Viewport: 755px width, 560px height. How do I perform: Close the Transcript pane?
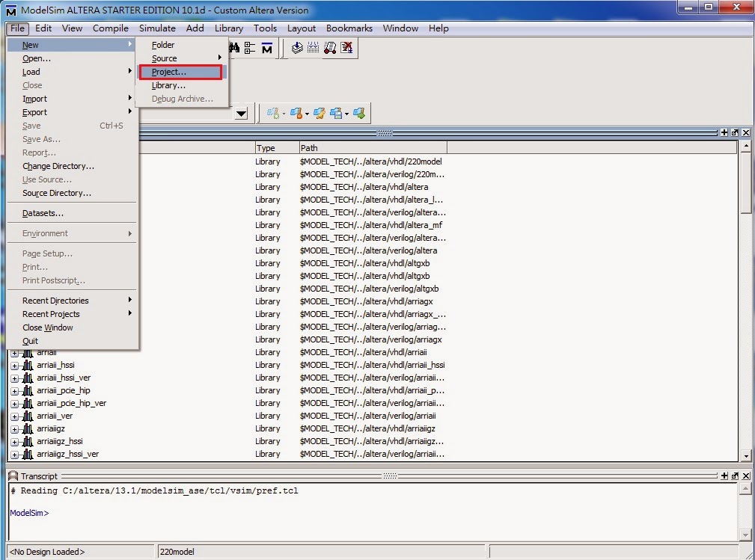[746, 476]
